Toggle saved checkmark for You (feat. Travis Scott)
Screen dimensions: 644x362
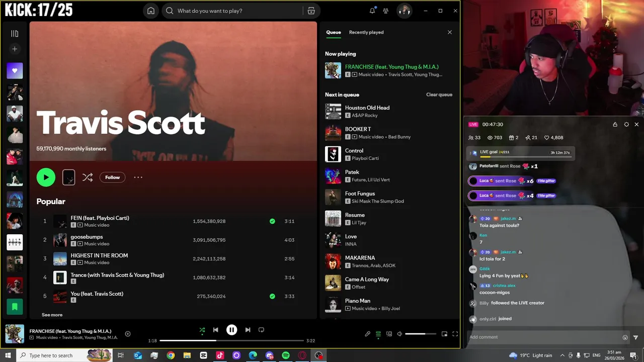[272, 296]
